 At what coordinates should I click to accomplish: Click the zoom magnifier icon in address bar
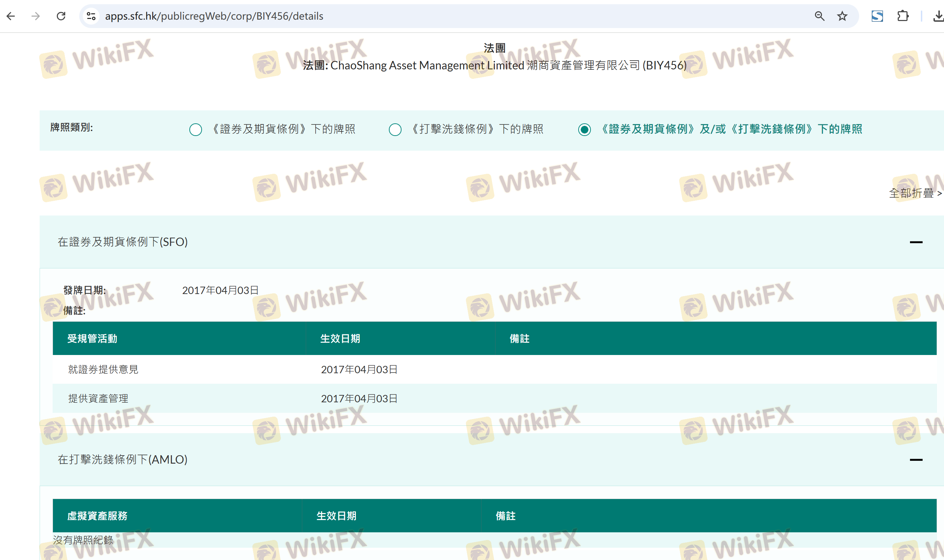click(819, 16)
